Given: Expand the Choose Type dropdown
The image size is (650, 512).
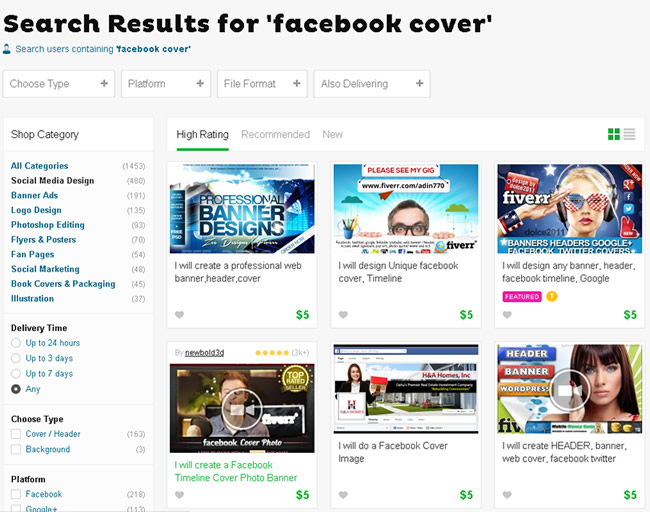Looking at the screenshot, I should pos(58,84).
